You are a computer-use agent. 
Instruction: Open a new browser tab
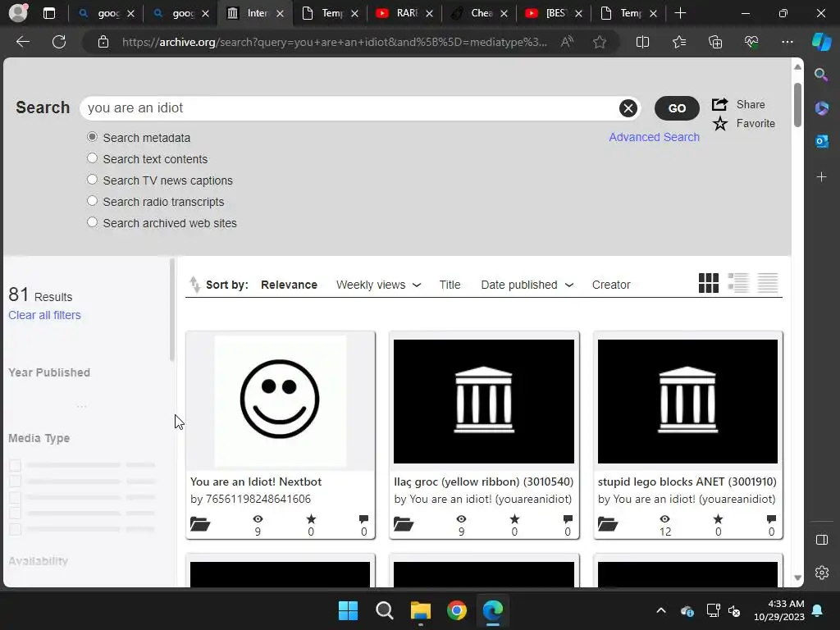tap(680, 13)
